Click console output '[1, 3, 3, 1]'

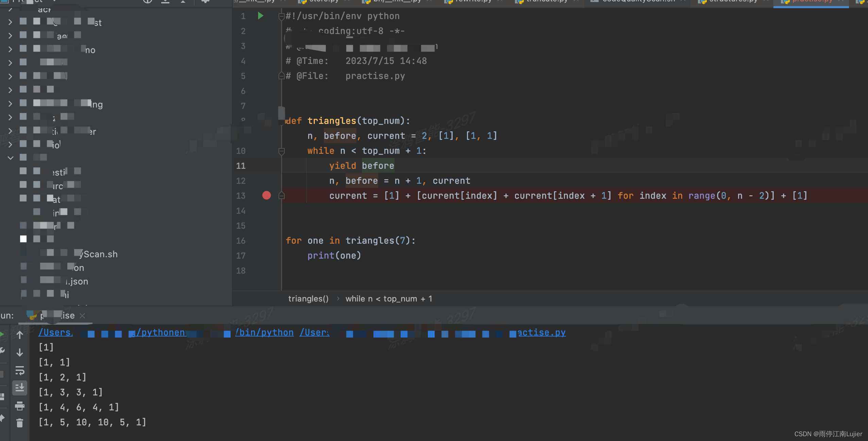point(71,392)
